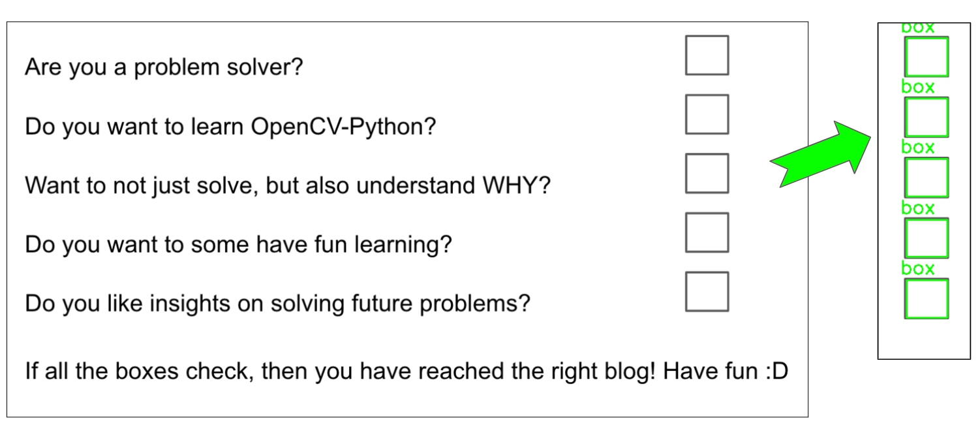The height and width of the screenshot is (427, 980).
Task: Click the middle green "box" label
Action: point(917,148)
